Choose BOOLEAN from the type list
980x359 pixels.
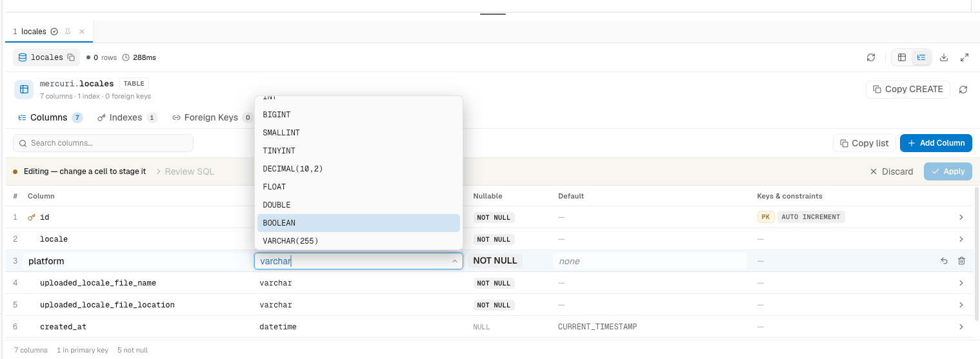[x=358, y=223]
